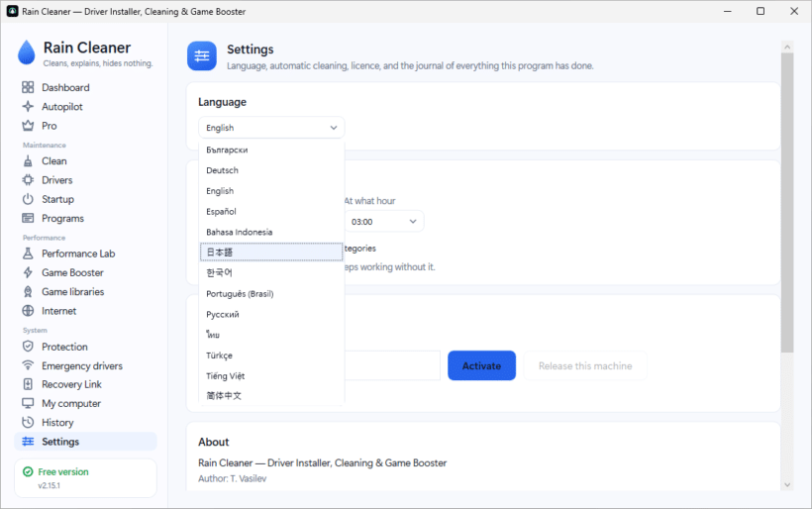The image size is (812, 509).
Task: Click the scrollbar up arrow
Action: [x=787, y=47]
